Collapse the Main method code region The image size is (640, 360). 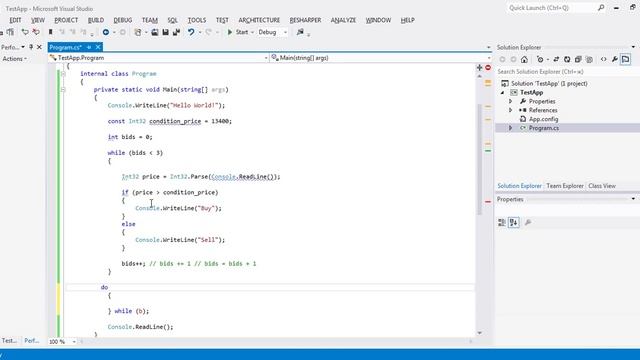tap(63, 89)
